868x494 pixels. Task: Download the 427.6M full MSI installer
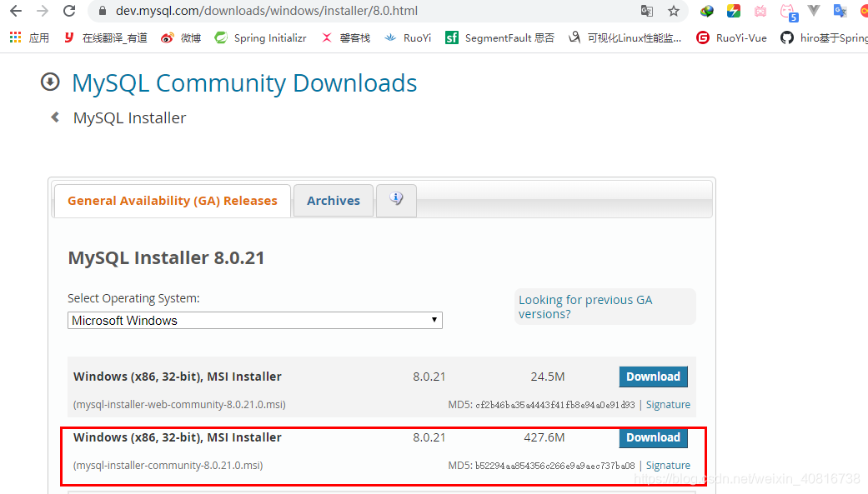coord(653,437)
